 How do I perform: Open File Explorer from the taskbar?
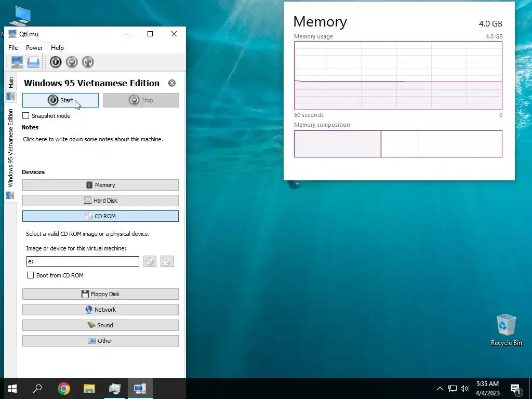point(89,389)
